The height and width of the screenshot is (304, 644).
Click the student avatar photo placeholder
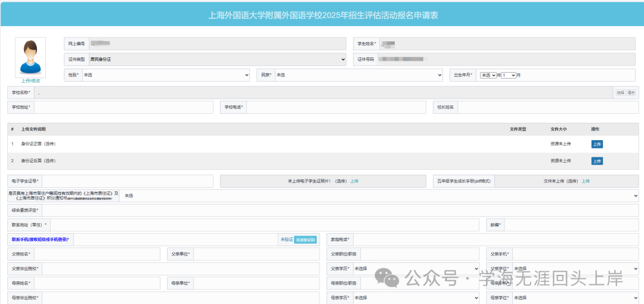tap(30, 57)
